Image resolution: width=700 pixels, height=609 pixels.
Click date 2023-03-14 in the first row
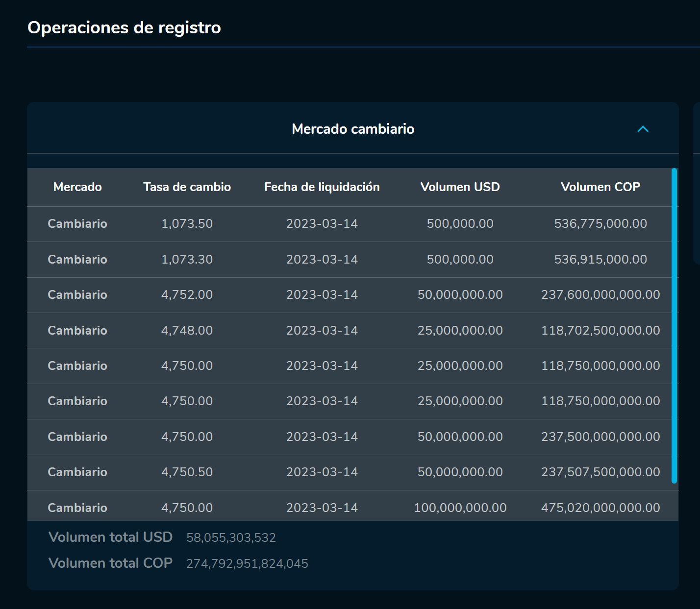click(x=322, y=224)
